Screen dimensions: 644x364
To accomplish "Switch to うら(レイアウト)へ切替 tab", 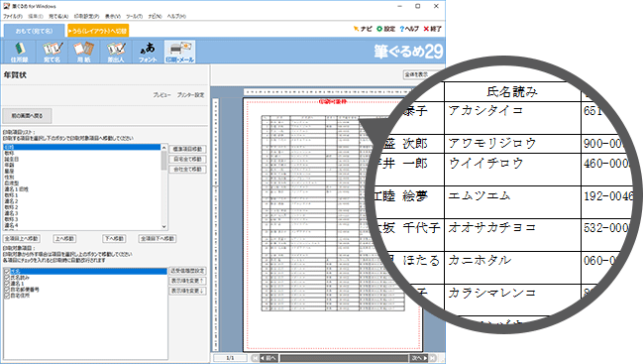I will (x=98, y=31).
